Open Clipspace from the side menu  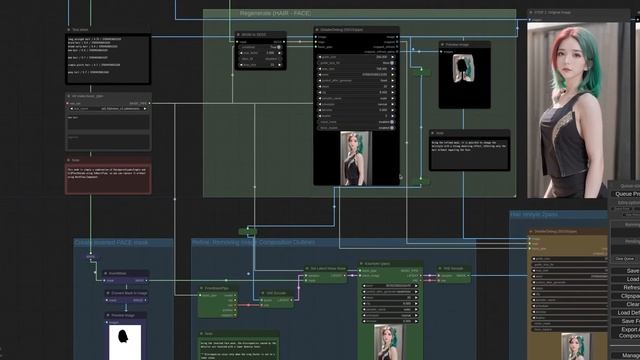pos(626,296)
